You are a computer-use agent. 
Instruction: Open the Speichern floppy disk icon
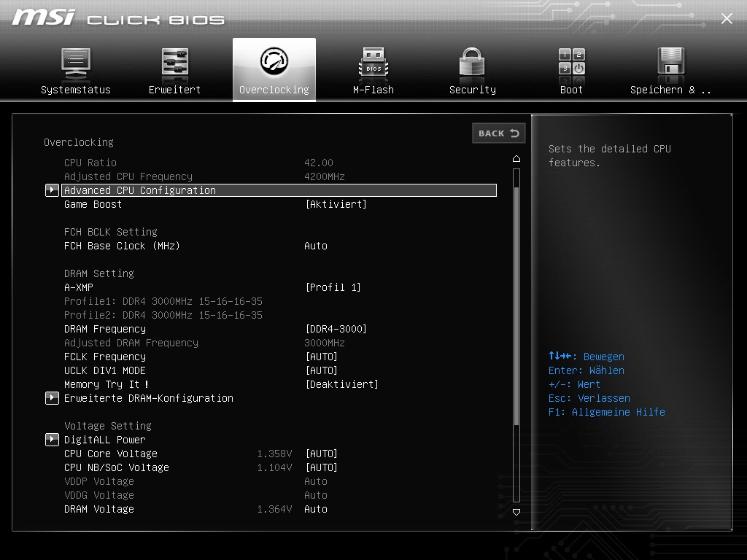point(671,61)
